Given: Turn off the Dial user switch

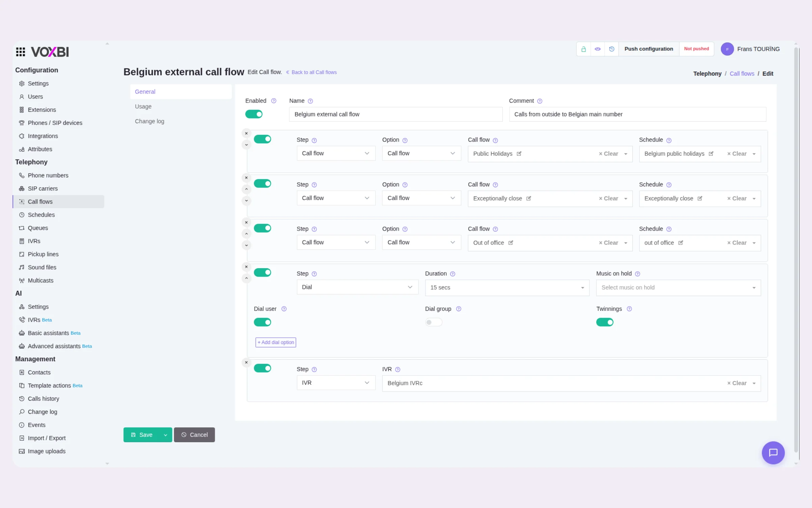Looking at the screenshot, I should tap(263, 322).
